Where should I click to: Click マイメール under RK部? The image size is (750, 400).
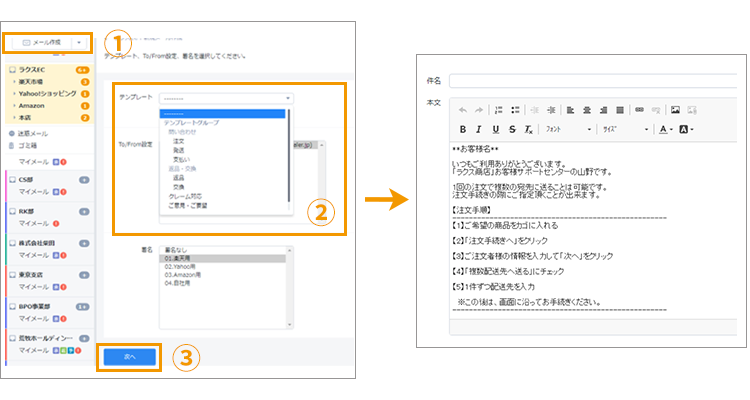pyautogui.click(x=33, y=223)
